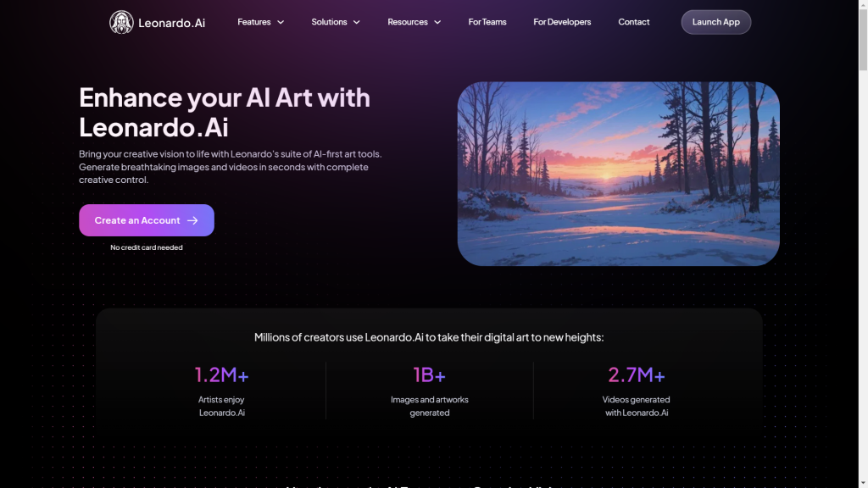Open the Contact page link
The width and height of the screenshot is (868, 488).
(x=634, y=22)
